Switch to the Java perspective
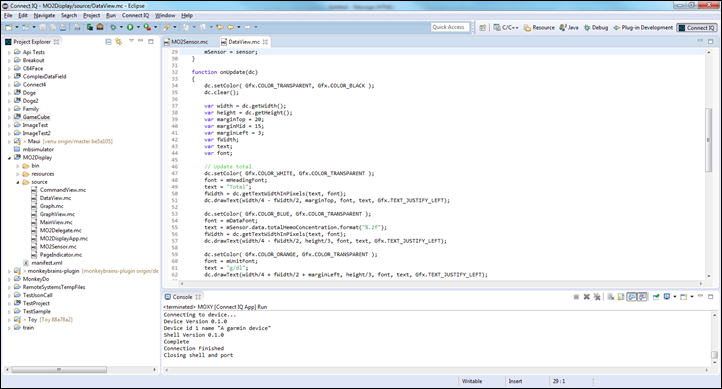Screen dimensions: 722x389 [x=569, y=28]
